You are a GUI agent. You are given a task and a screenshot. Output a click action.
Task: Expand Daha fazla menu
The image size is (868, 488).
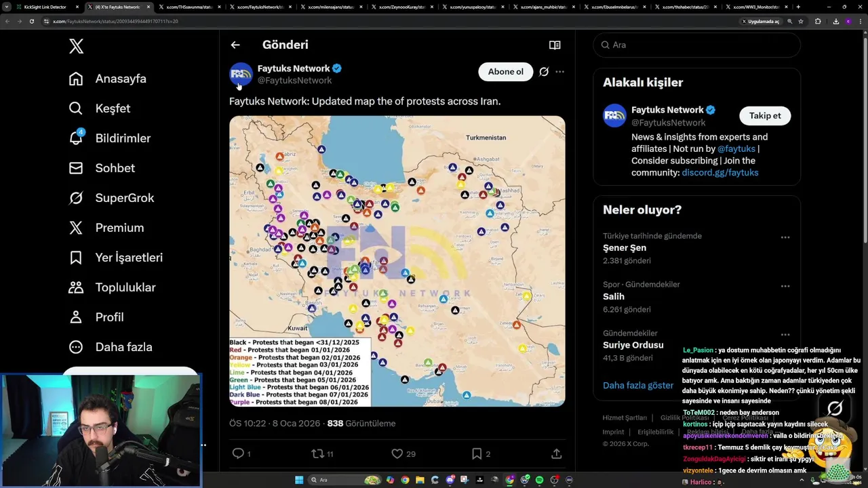pos(111,347)
